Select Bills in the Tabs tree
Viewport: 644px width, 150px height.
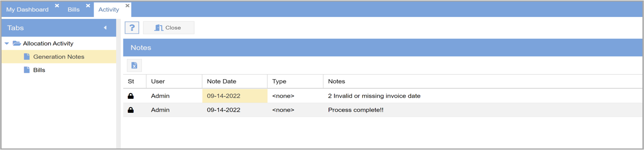click(39, 70)
